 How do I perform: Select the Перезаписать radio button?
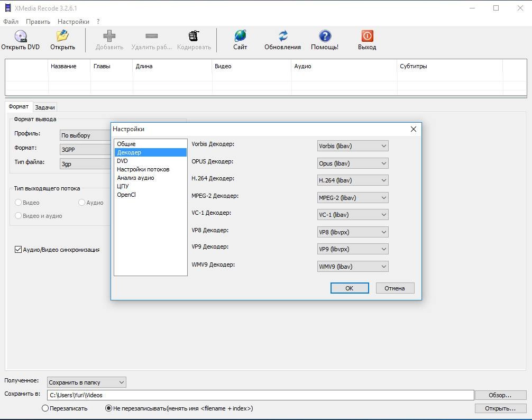click(x=45, y=408)
